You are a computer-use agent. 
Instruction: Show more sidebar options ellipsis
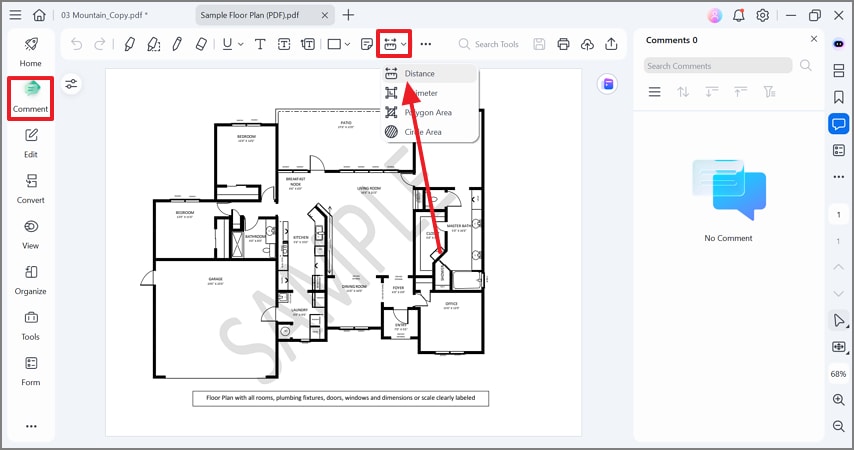[x=31, y=426]
